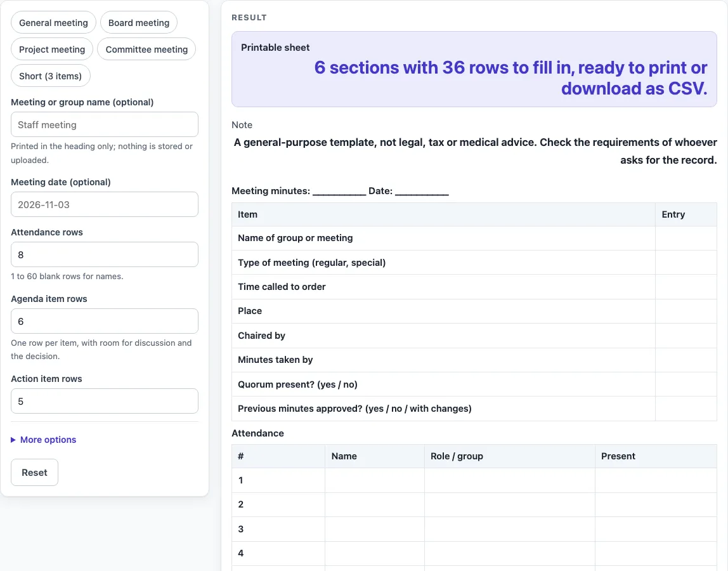The image size is (728, 571).
Task: Click the 'Attendance' section heading
Action: click(x=257, y=433)
